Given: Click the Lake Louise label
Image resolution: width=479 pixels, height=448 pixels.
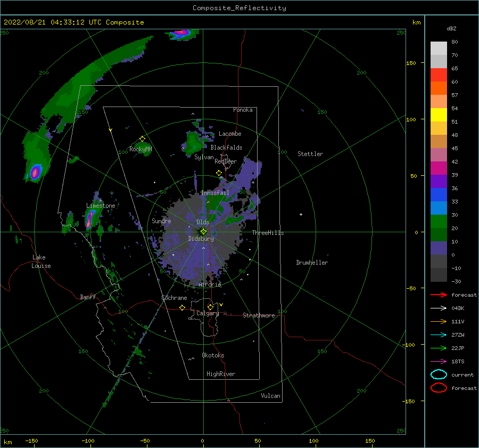Looking at the screenshot, I should tap(41, 262).
